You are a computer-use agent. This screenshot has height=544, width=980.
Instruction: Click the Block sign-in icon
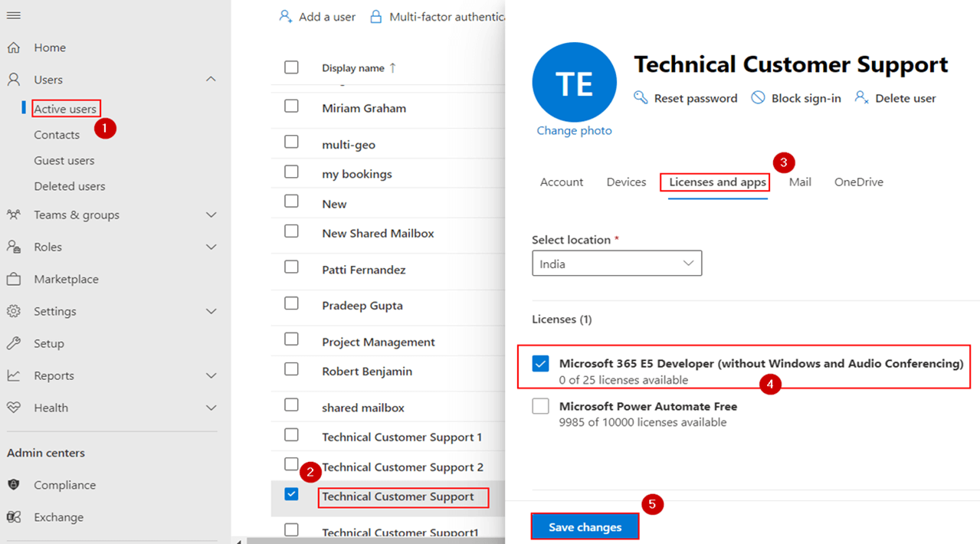(x=758, y=98)
